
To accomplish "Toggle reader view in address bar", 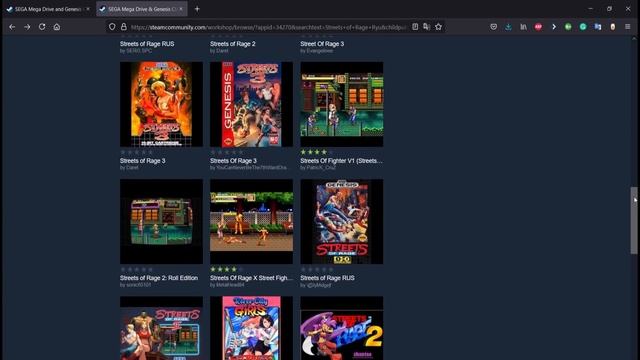I will (x=415, y=27).
